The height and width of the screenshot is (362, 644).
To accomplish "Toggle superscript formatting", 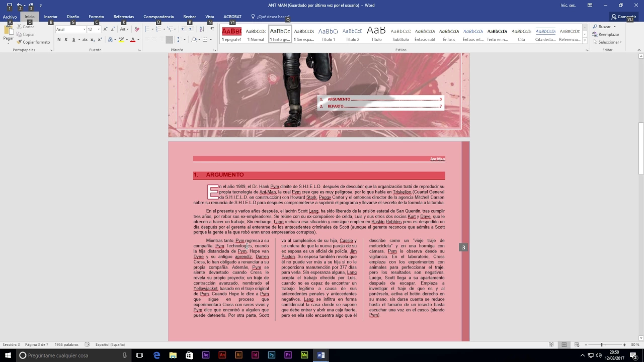I will (x=100, y=40).
